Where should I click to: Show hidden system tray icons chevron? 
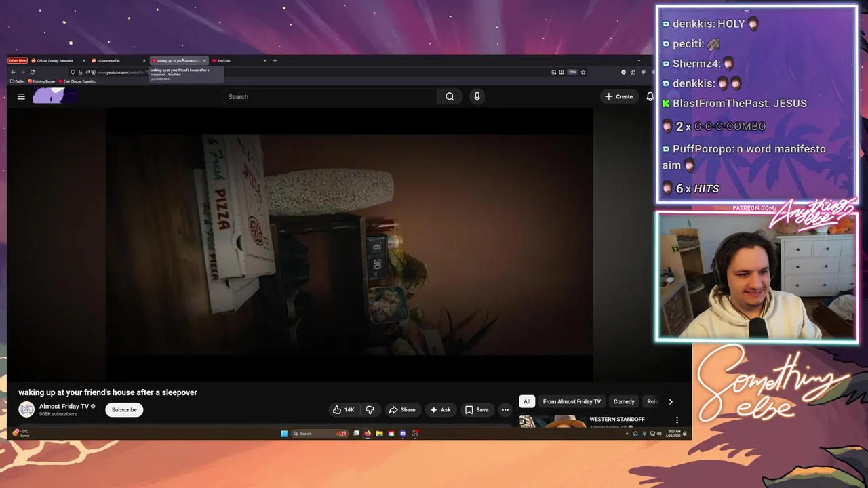click(627, 434)
